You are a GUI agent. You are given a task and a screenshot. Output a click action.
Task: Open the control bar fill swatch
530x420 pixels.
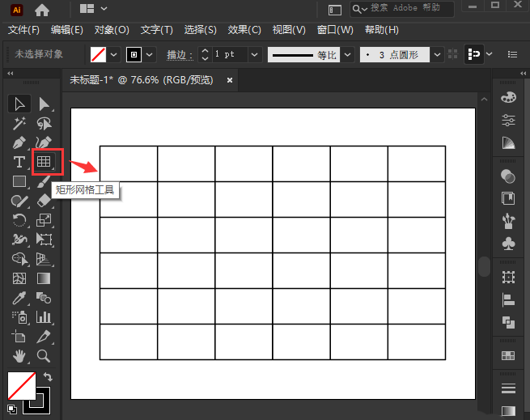click(x=99, y=55)
